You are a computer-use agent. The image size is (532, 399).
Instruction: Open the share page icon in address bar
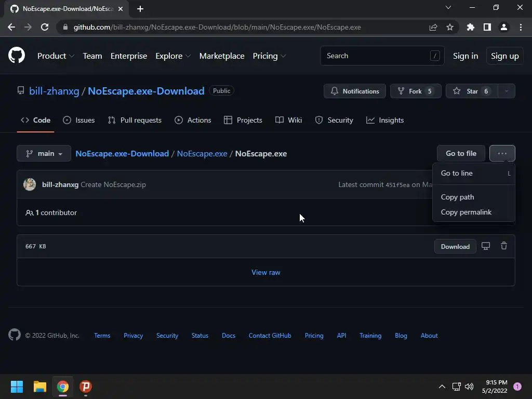433,27
